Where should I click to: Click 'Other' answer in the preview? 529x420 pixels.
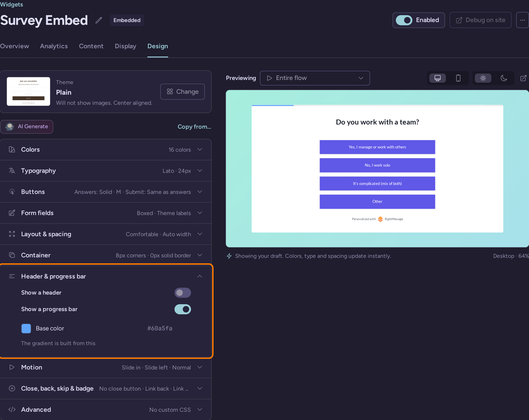(x=377, y=201)
